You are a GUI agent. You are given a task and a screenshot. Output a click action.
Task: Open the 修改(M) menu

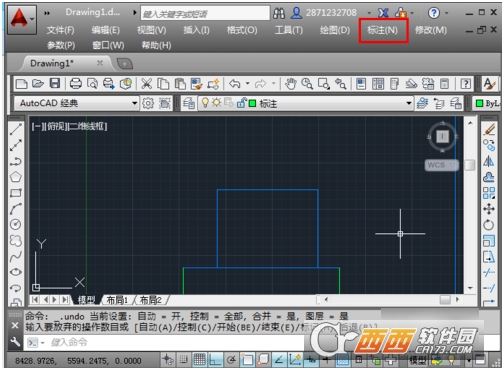pyautogui.click(x=431, y=30)
